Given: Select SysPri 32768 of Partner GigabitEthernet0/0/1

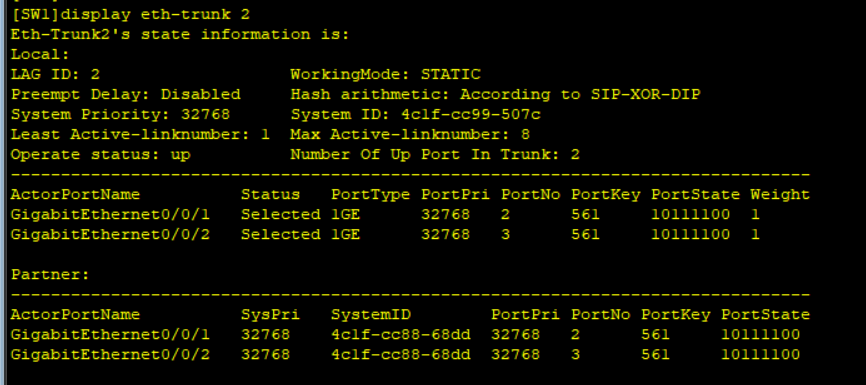Looking at the screenshot, I should 266,334.
